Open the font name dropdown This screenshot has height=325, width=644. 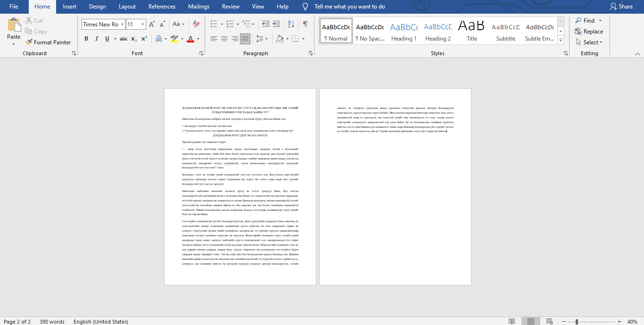click(x=122, y=25)
